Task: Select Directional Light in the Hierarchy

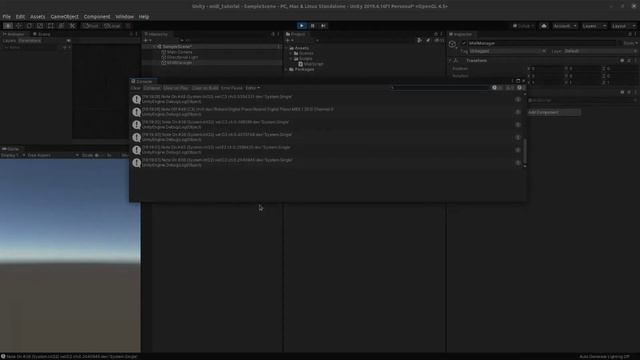Action: click(x=182, y=58)
